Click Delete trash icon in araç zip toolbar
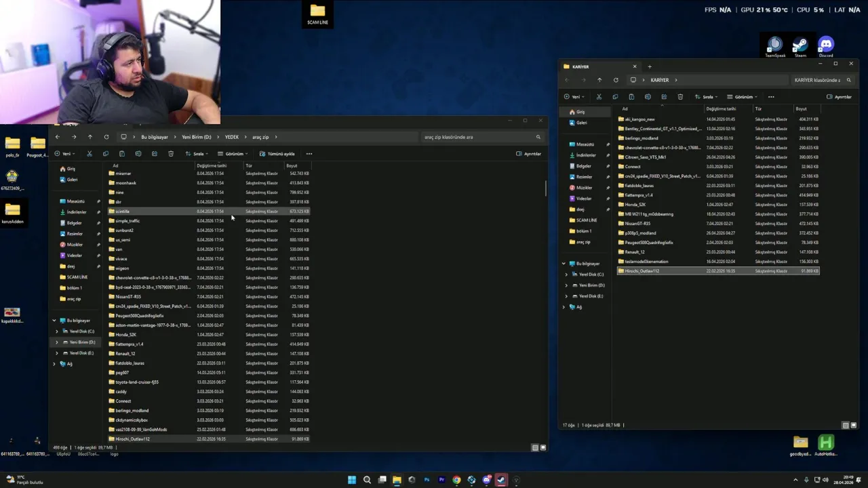Viewport: 868px width, 488px height. point(171,154)
